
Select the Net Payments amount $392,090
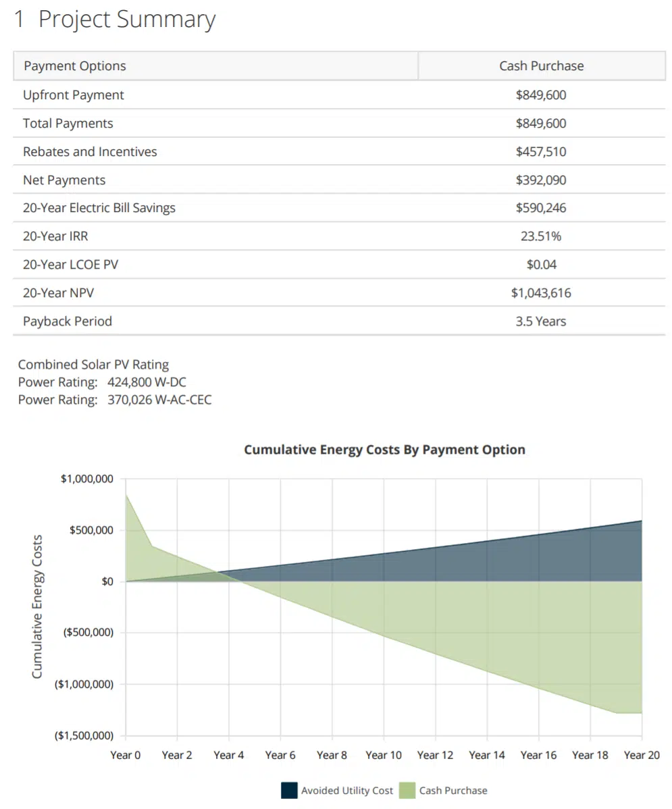(541, 180)
